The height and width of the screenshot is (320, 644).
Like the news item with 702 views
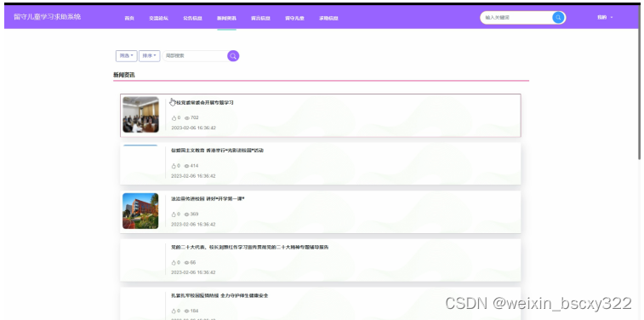(x=174, y=118)
